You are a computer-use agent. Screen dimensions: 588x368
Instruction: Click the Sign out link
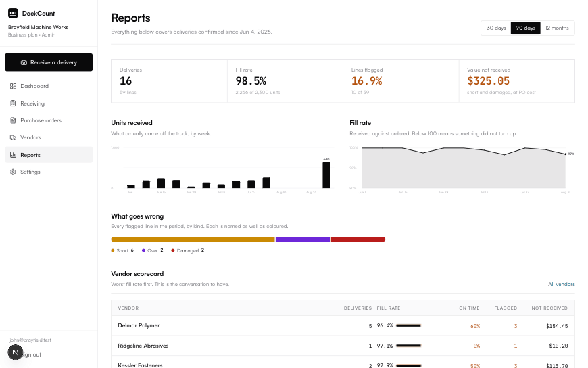pyautogui.click(x=32, y=354)
